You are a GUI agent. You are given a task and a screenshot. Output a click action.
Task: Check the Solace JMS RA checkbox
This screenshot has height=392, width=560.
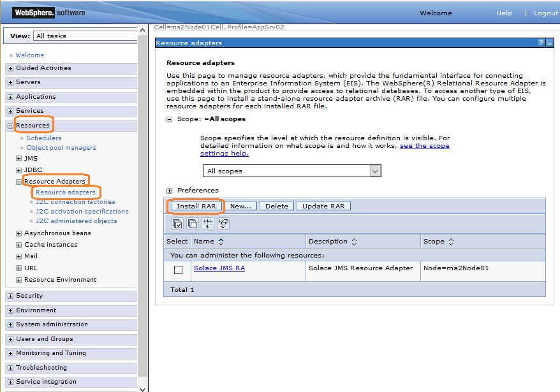tap(178, 270)
